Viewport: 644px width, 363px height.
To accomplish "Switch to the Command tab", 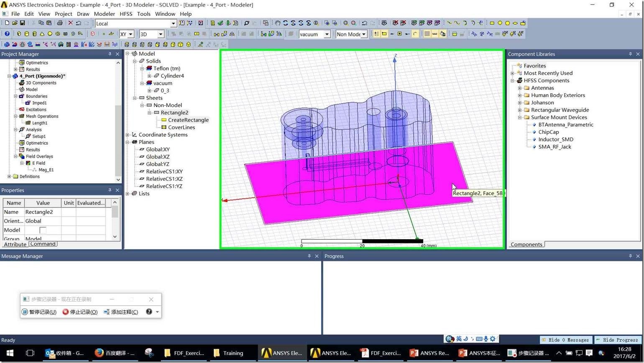I will click(43, 244).
